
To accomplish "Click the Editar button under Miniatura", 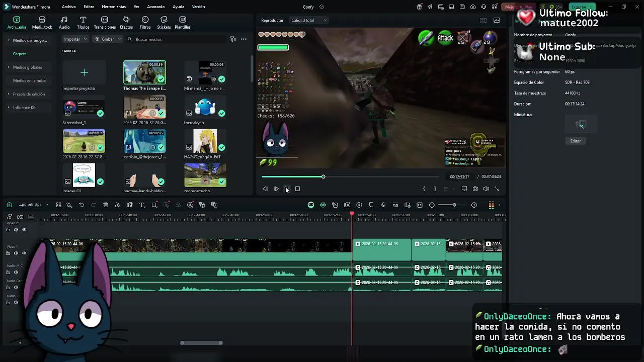I will tap(576, 141).
